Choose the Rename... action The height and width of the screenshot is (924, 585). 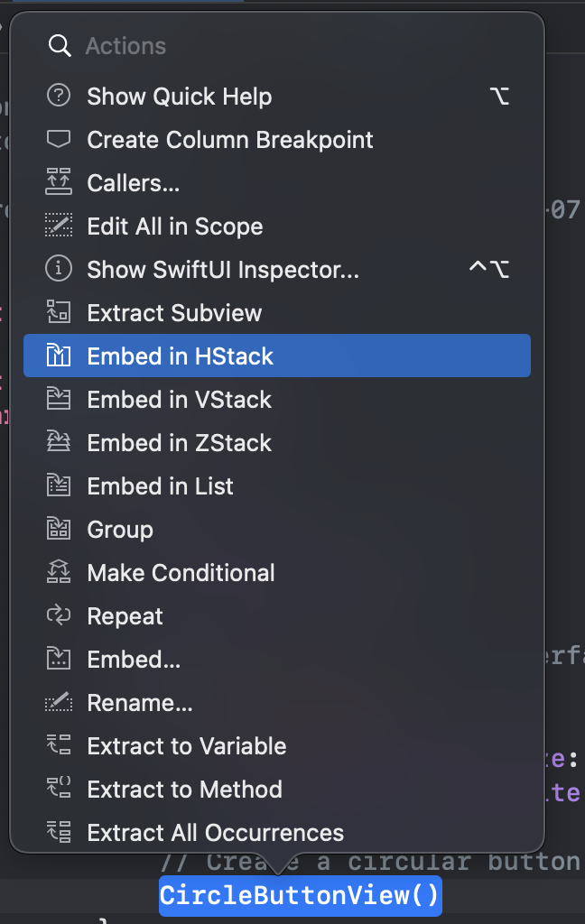tap(140, 703)
